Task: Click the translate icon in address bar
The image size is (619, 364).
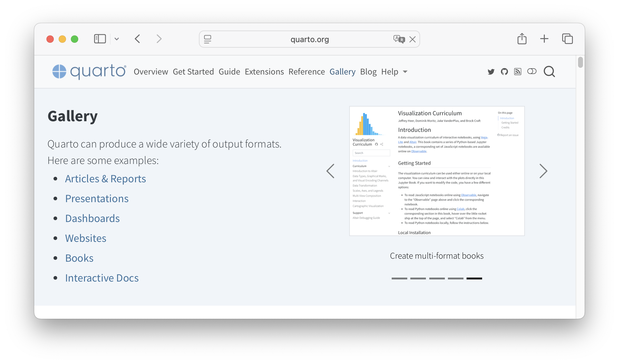Action: [x=399, y=39]
